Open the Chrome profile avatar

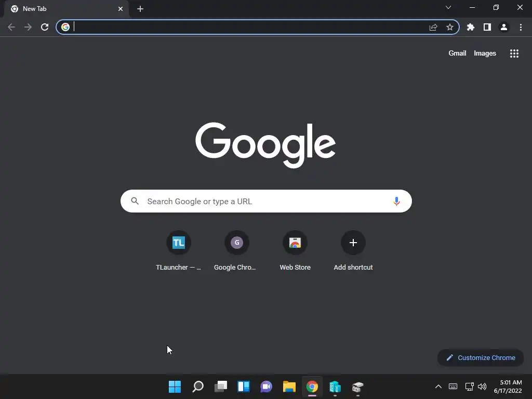[504, 27]
